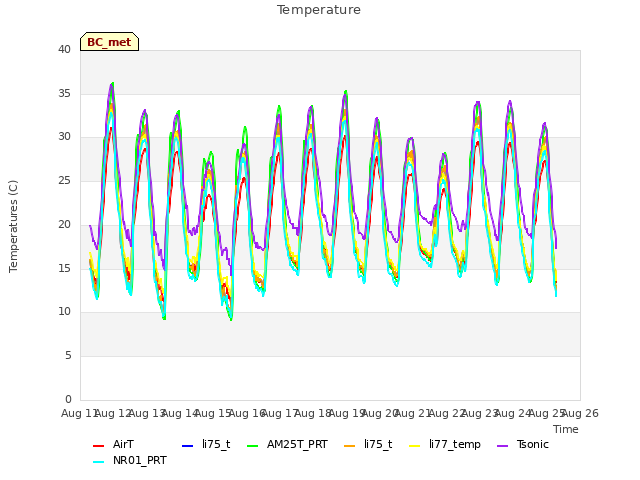Click the 20 y-axis tick label
The width and height of the screenshot is (640, 480).
(x=64, y=224)
